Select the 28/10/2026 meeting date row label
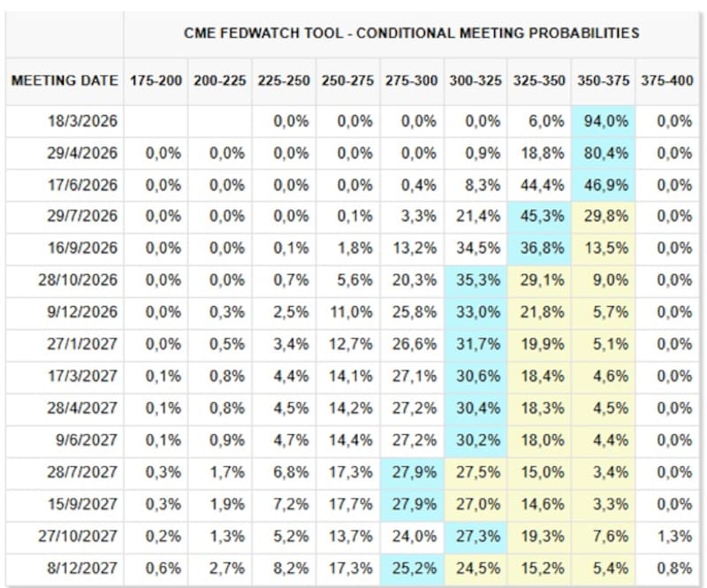The image size is (707, 588). point(79,280)
